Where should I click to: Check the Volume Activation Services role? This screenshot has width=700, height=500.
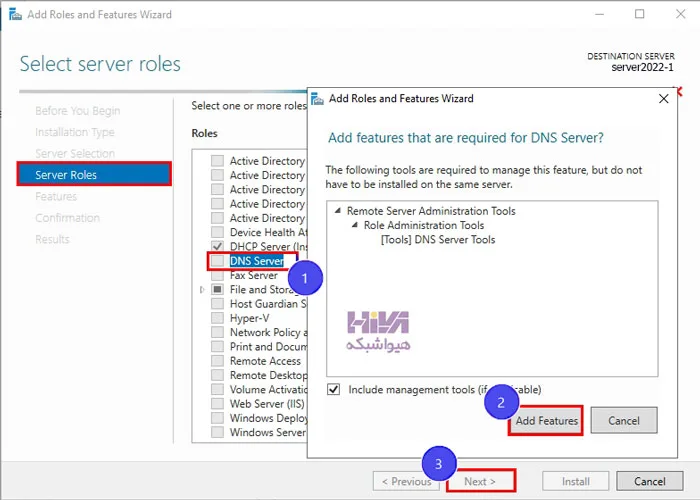(x=217, y=389)
